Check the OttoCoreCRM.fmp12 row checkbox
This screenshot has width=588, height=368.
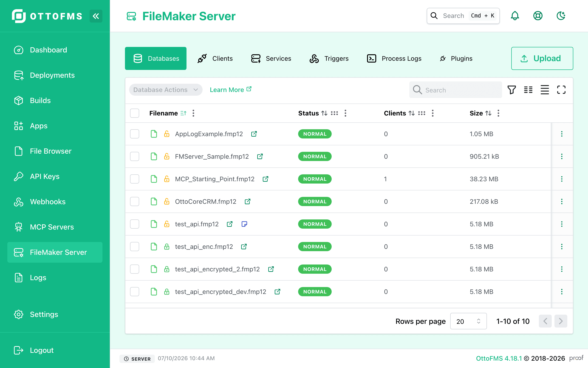(135, 201)
